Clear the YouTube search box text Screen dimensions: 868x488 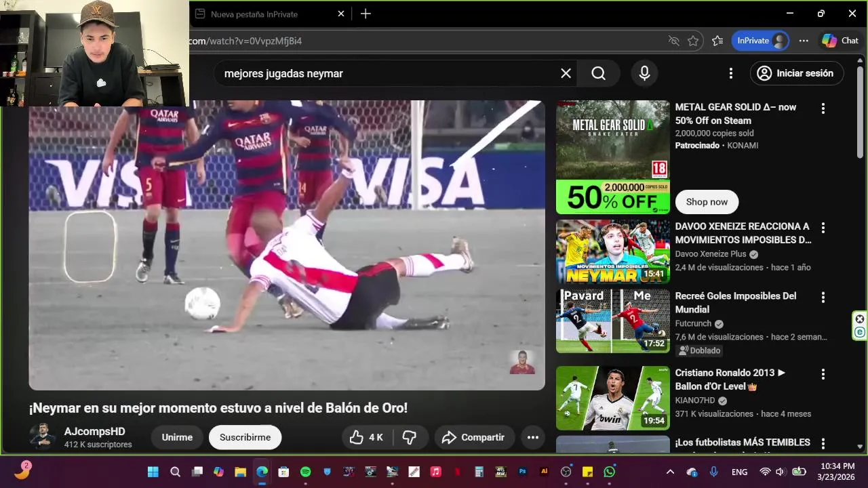[566, 73]
